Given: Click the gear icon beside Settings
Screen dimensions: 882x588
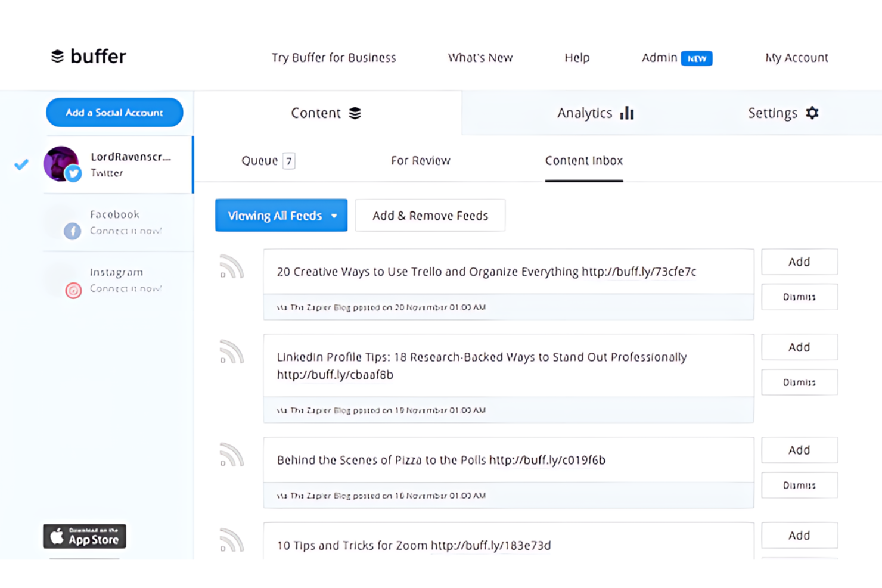Looking at the screenshot, I should coord(812,113).
